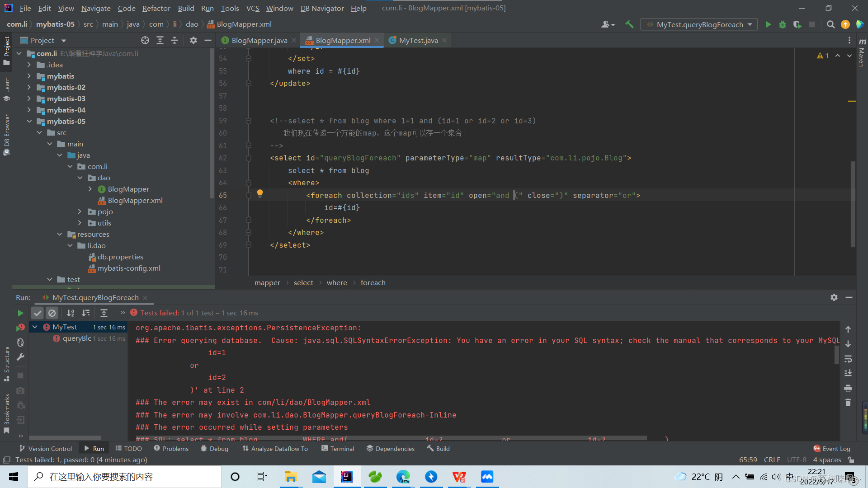Viewport: 868px width, 488px height.
Task: Click the Windows taskbar search box
Action: [x=124, y=477]
